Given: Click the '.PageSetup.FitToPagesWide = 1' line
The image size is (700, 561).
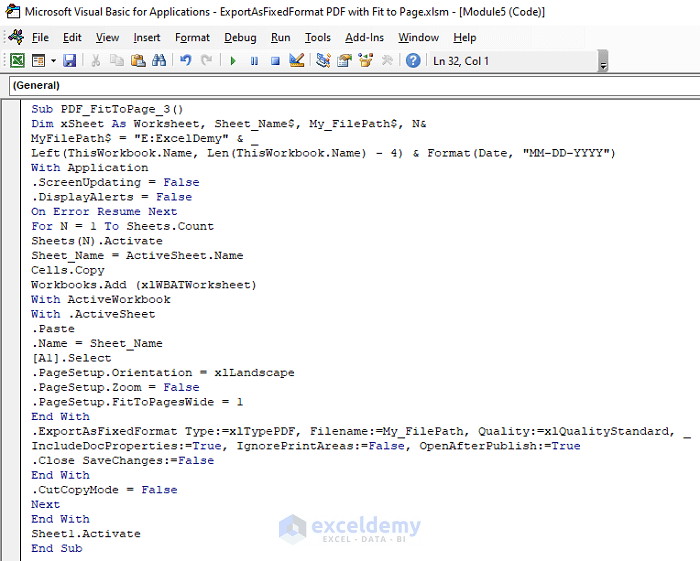Looking at the screenshot, I should point(137,402).
